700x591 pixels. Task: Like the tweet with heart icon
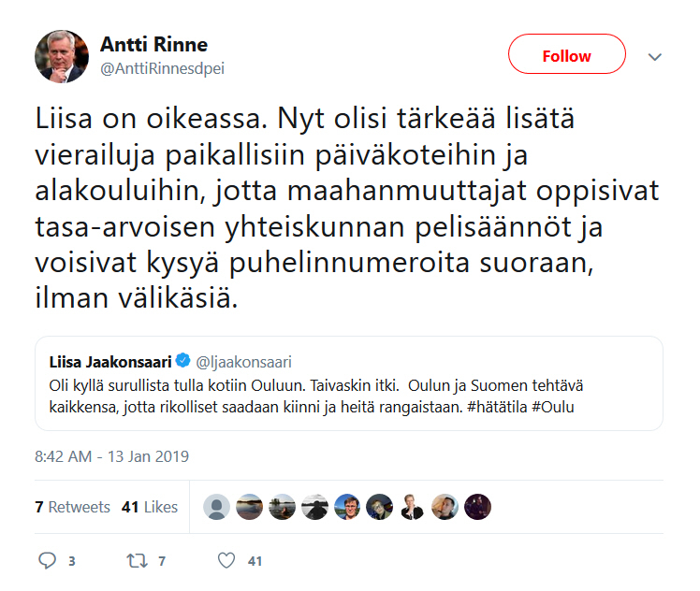pyautogui.click(x=226, y=560)
